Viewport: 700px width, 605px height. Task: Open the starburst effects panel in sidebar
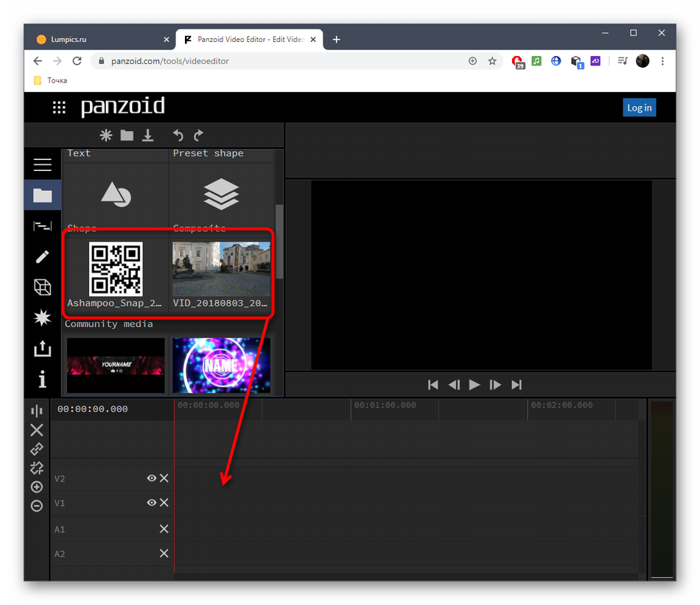click(x=42, y=318)
